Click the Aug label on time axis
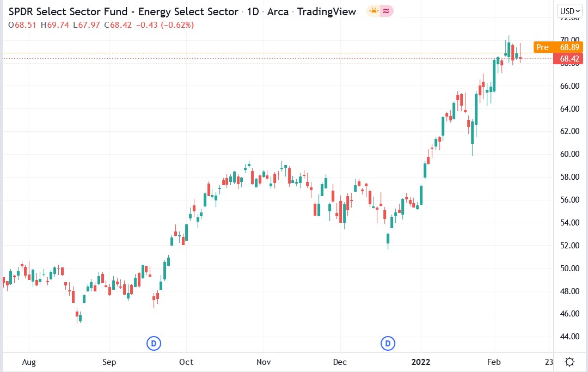 coord(29,362)
